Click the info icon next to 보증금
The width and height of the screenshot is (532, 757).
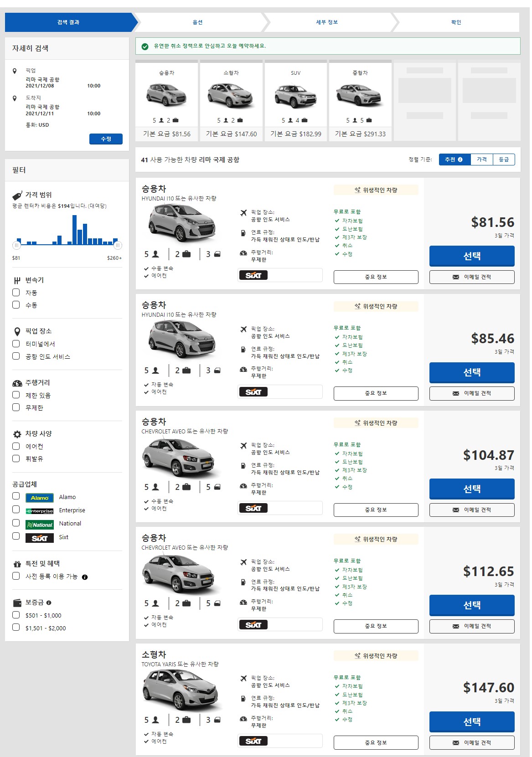[x=49, y=603]
